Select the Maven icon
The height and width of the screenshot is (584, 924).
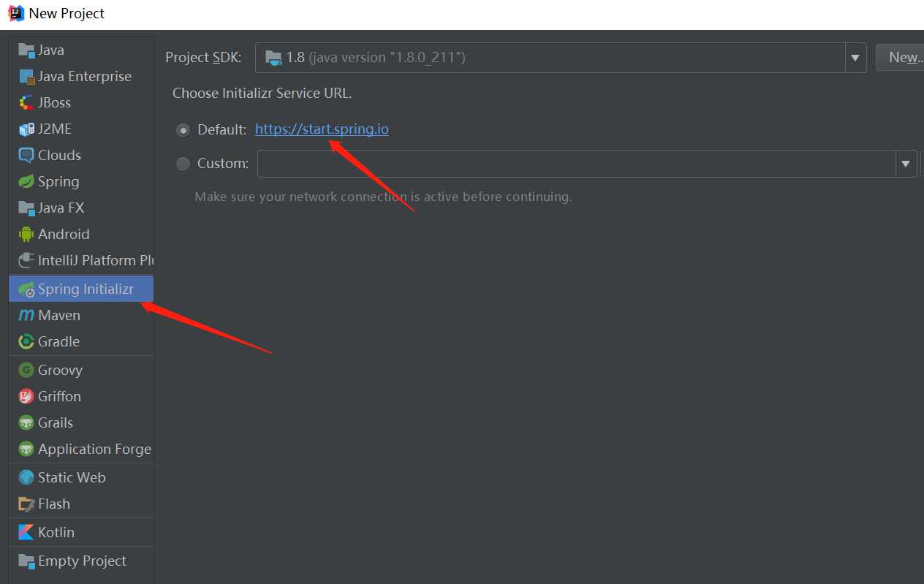coord(26,316)
